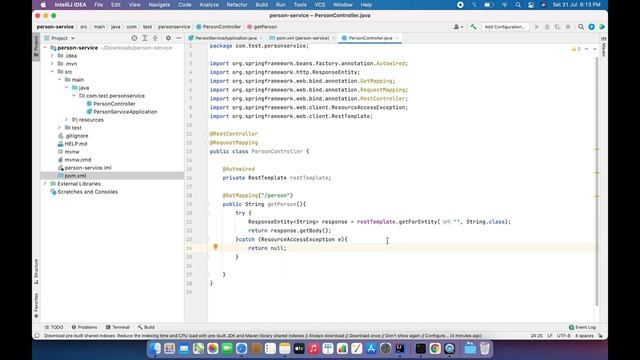
Task: Click the editor vertical scrollbar
Action: click(x=597, y=180)
